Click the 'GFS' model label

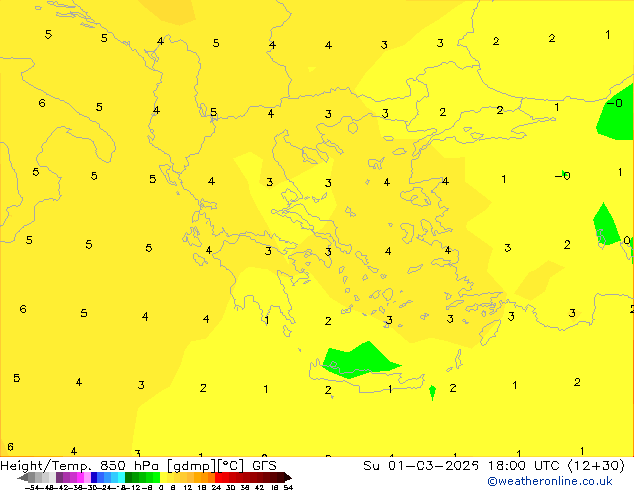[x=264, y=466]
